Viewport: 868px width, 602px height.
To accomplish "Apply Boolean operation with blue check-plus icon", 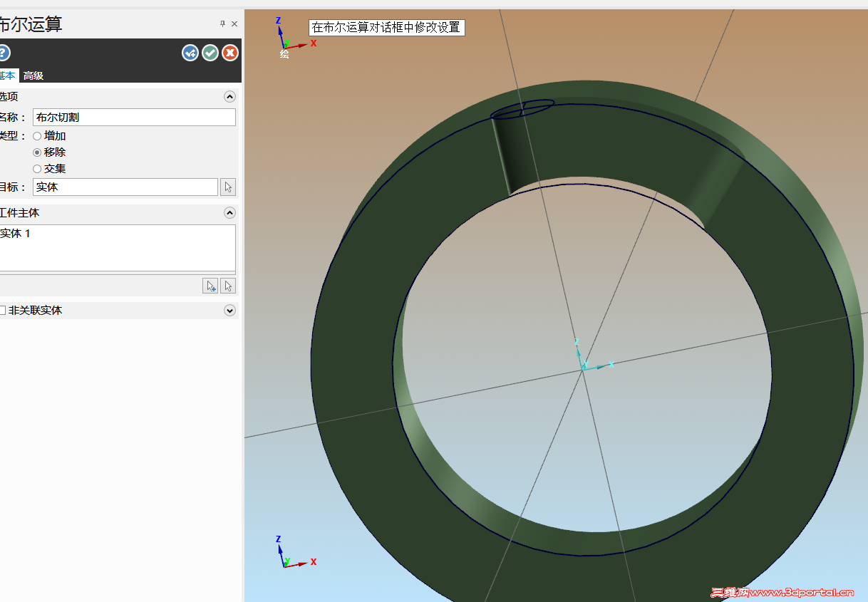I will (190, 53).
